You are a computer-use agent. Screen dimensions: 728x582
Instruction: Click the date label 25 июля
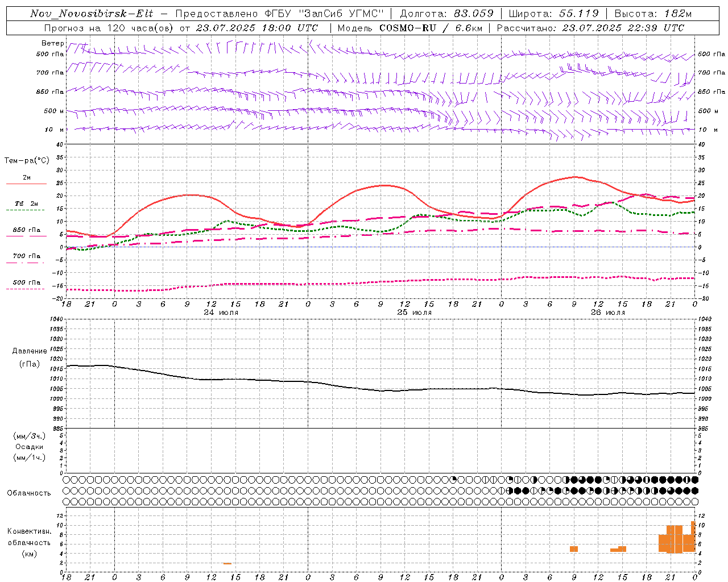coord(414,313)
